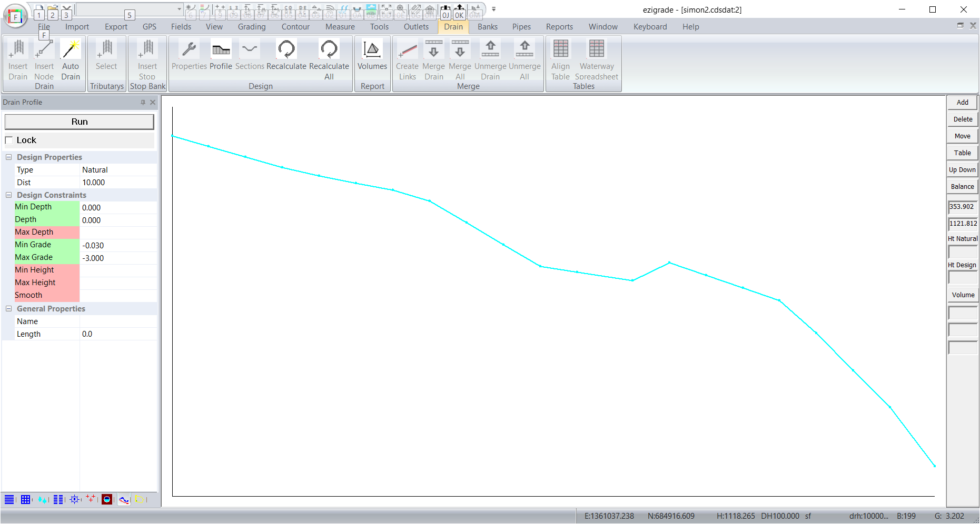The image size is (980, 524).
Task: Click the Balance button
Action: (962, 187)
